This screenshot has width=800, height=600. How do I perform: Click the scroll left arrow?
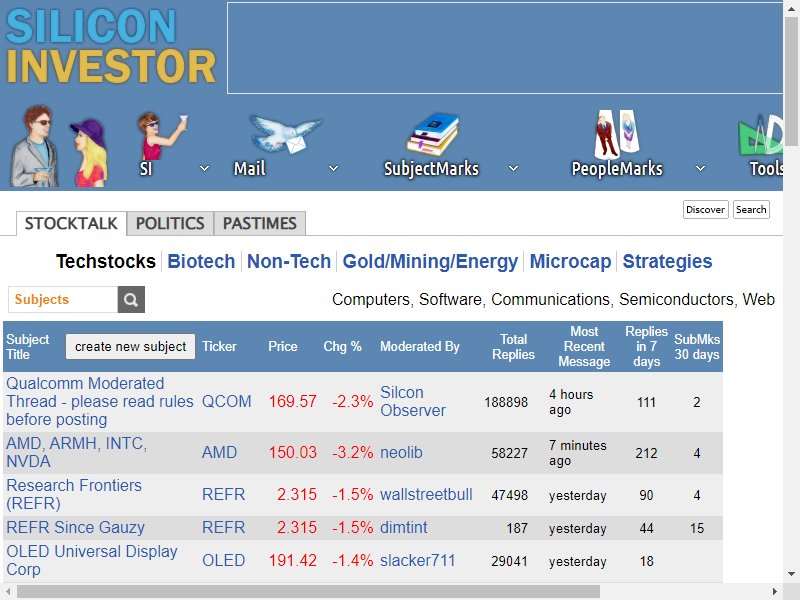click(8, 592)
